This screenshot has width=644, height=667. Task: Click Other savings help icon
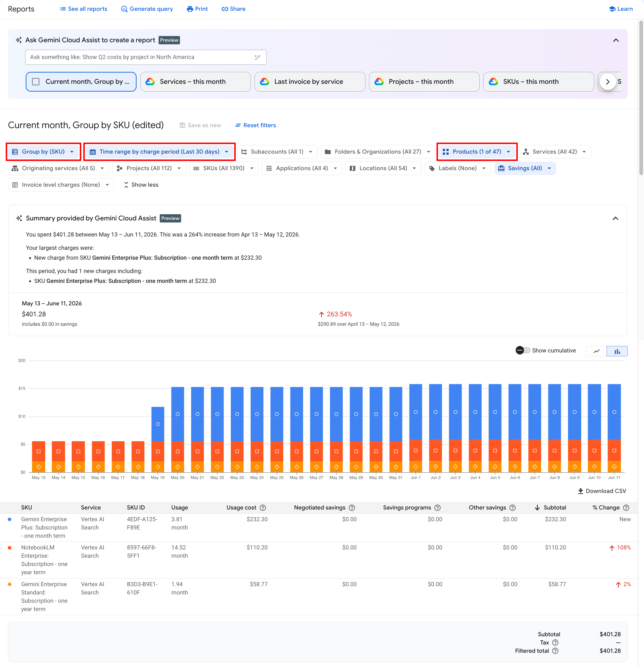[x=512, y=508]
